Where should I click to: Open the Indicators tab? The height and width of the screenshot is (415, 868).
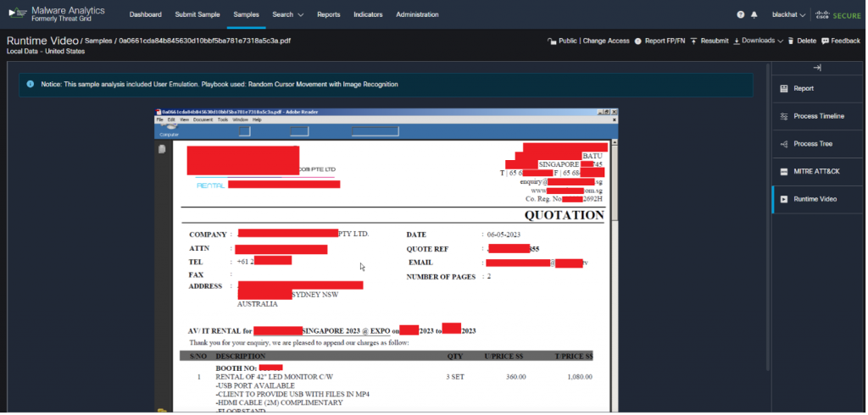[368, 14]
